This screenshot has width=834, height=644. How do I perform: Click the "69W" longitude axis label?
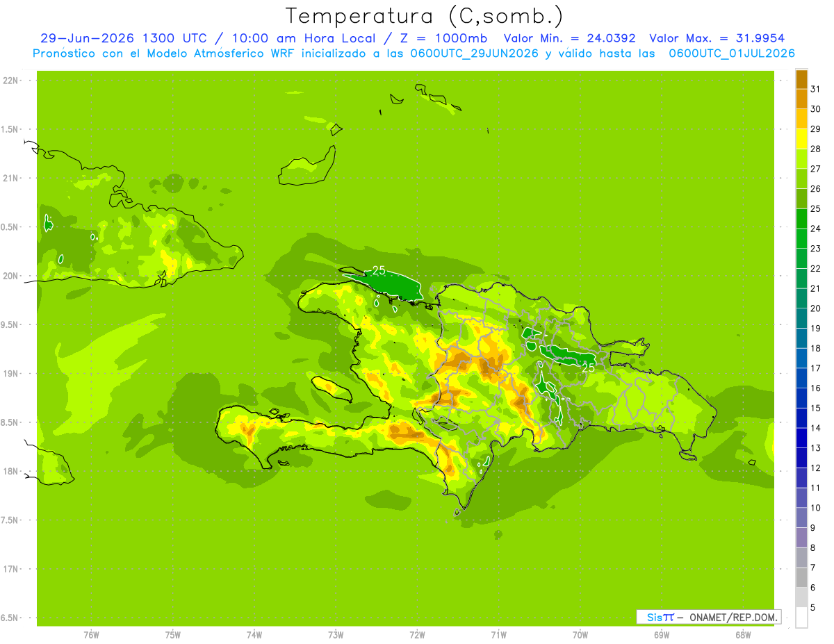[x=662, y=635]
